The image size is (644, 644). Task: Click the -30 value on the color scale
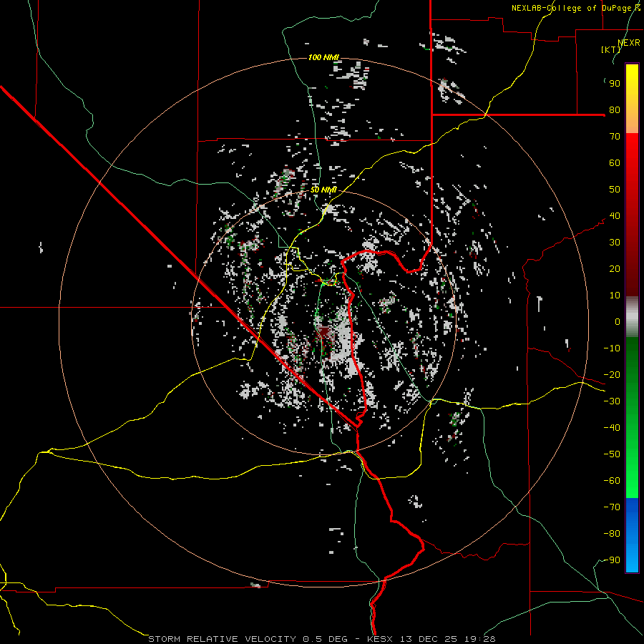(612, 401)
